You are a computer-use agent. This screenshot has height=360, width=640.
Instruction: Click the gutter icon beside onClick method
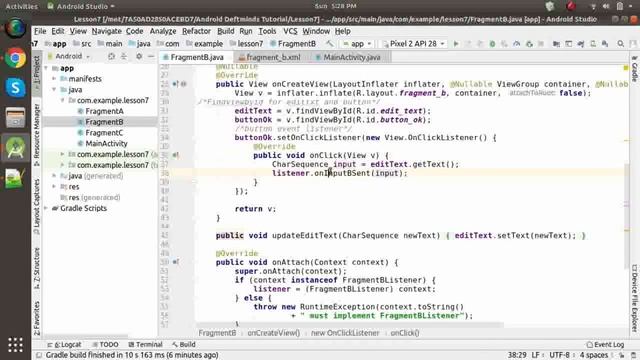tap(175, 155)
